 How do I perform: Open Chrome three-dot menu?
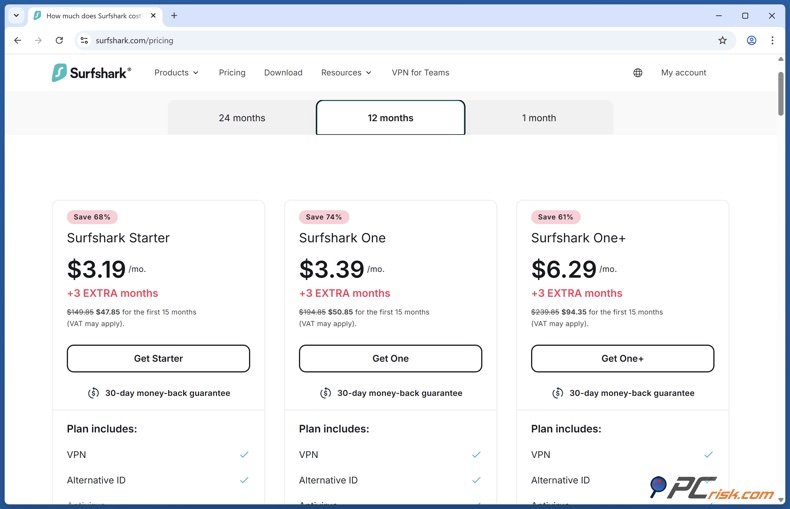772,41
